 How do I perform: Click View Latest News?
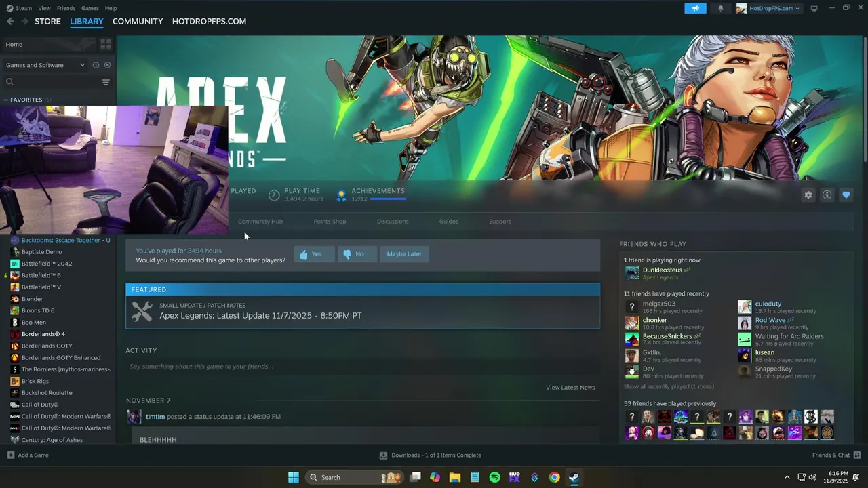[x=570, y=388]
